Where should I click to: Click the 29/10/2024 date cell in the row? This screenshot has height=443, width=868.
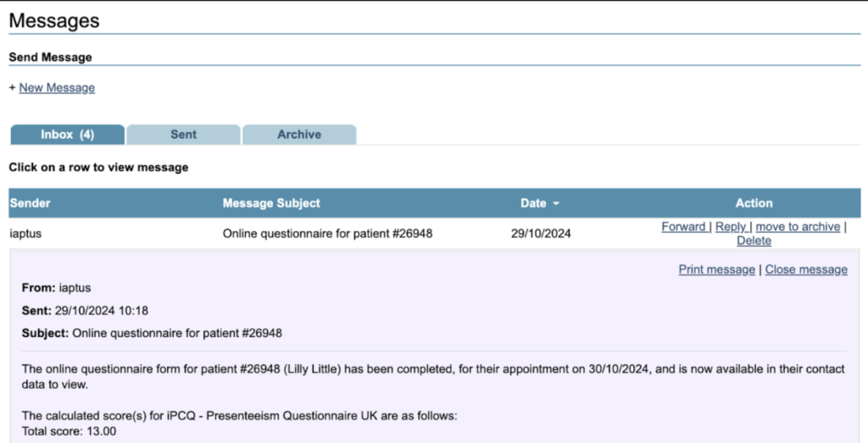click(x=541, y=234)
